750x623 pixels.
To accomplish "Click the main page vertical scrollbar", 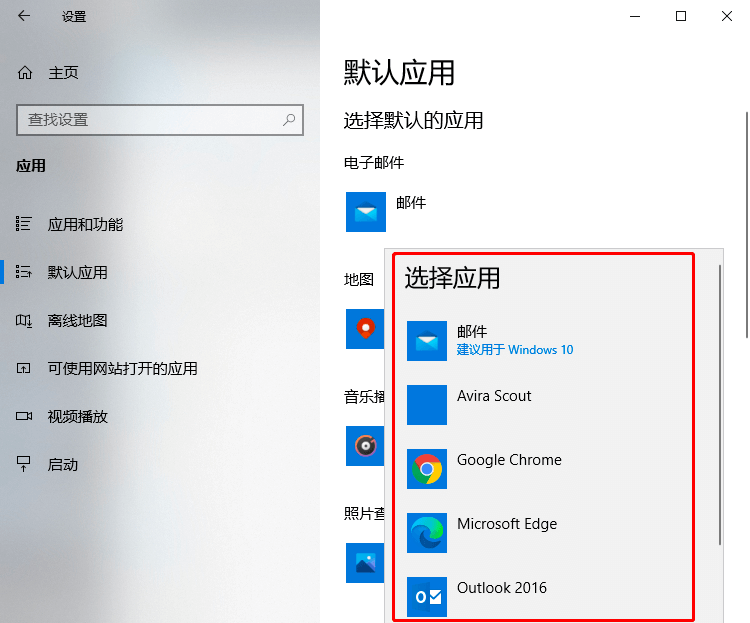I will point(747,225).
